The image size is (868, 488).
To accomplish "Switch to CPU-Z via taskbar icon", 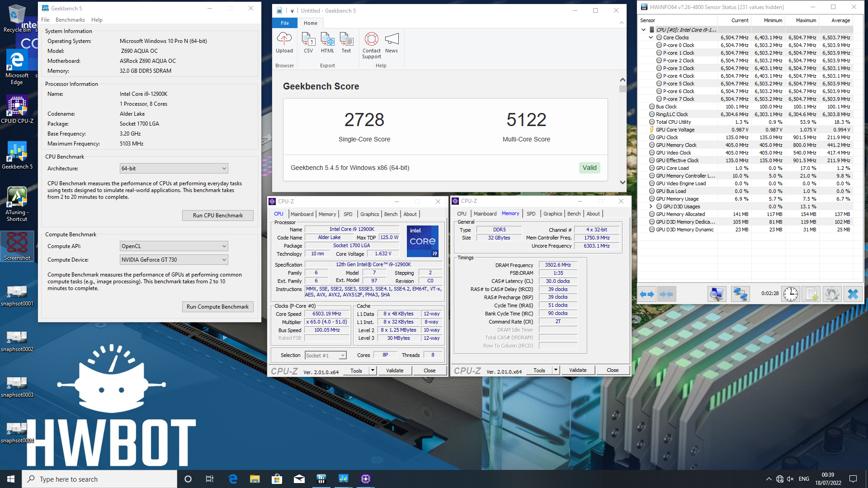I will click(366, 479).
